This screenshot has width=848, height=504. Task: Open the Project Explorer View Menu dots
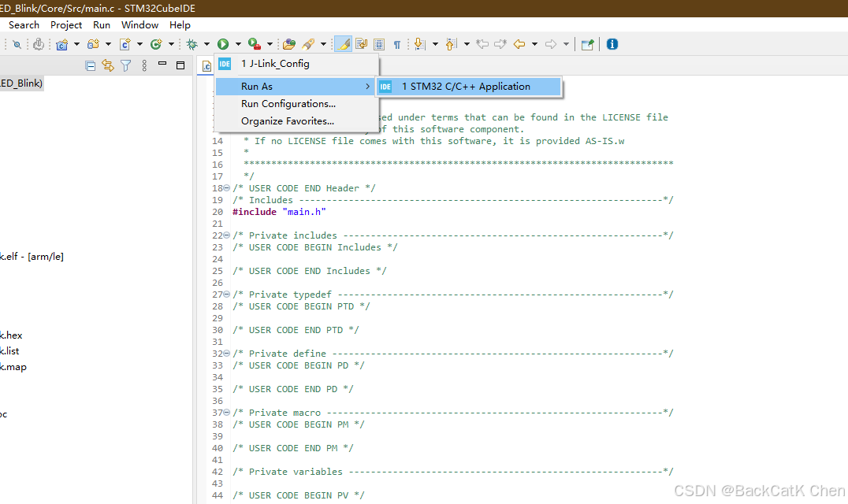click(144, 66)
